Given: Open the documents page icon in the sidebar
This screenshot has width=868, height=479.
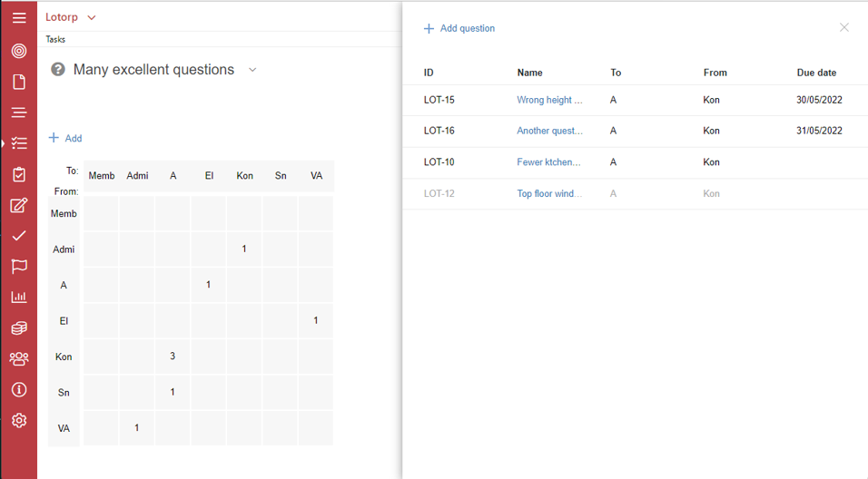Looking at the screenshot, I should coord(19,82).
